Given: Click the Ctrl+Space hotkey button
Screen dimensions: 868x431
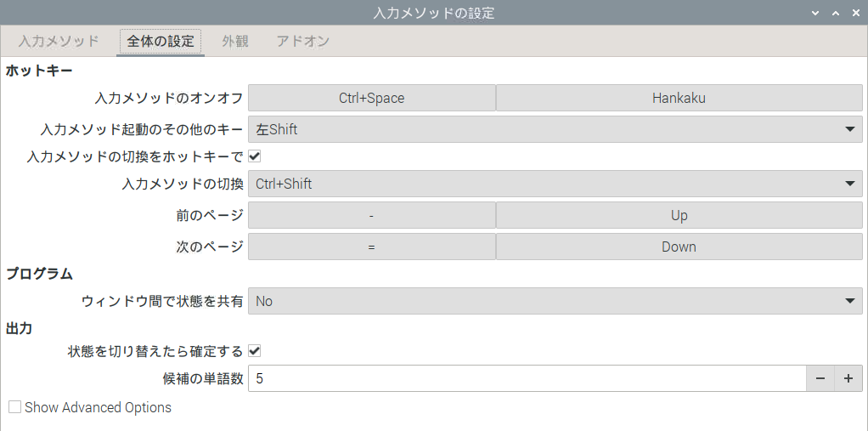Looking at the screenshot, I should 371,98.
